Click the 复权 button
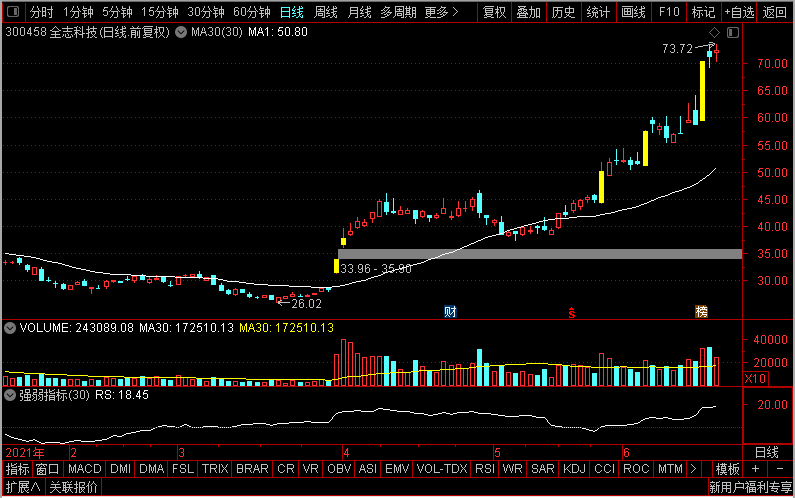Screen dimensions: 795x498 (494, 12)
